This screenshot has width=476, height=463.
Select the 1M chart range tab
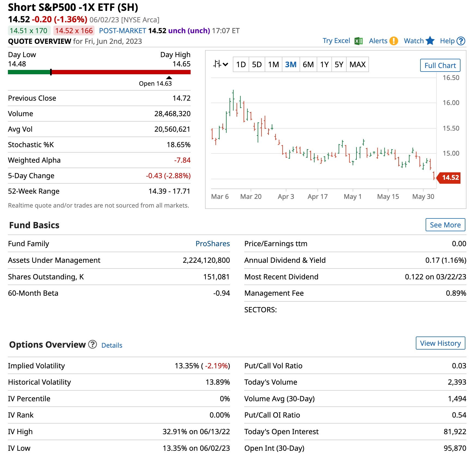pos(273,64)
